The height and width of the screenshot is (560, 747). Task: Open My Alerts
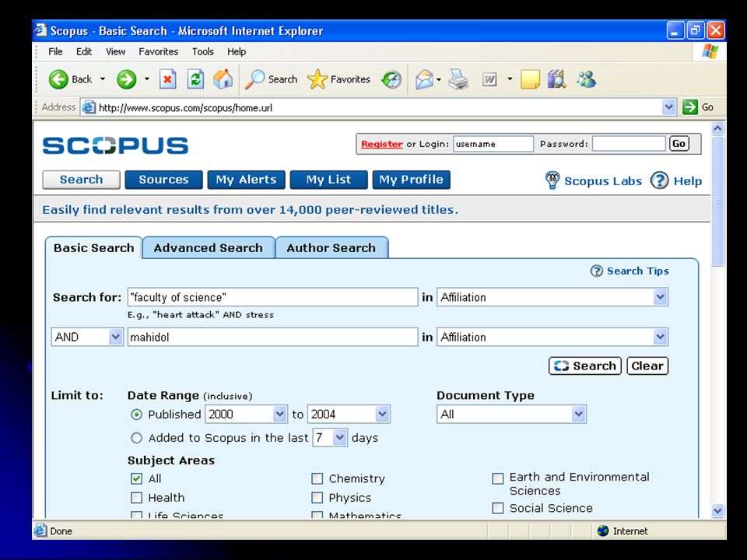pyautogui.click(x=247, y=180)
